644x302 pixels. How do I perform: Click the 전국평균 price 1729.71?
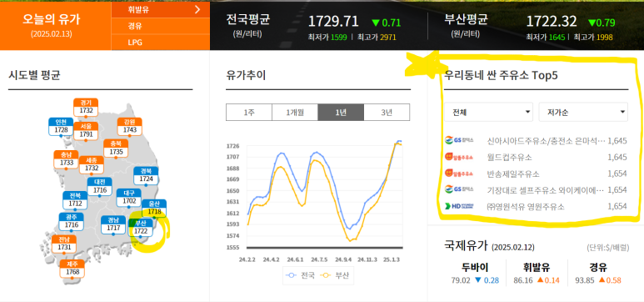pos(333,21)
